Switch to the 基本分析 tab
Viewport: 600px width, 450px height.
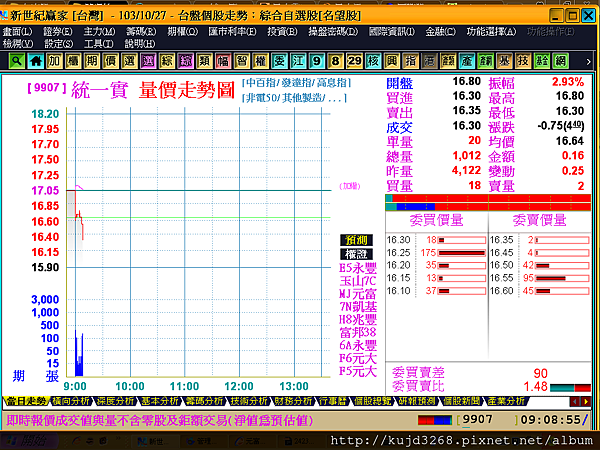159,401
